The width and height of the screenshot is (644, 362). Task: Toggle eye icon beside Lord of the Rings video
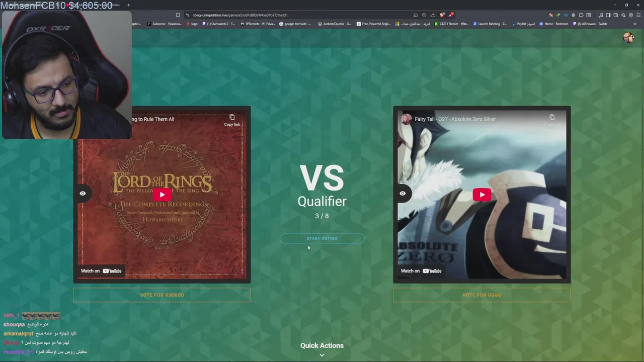click(83, 193)
